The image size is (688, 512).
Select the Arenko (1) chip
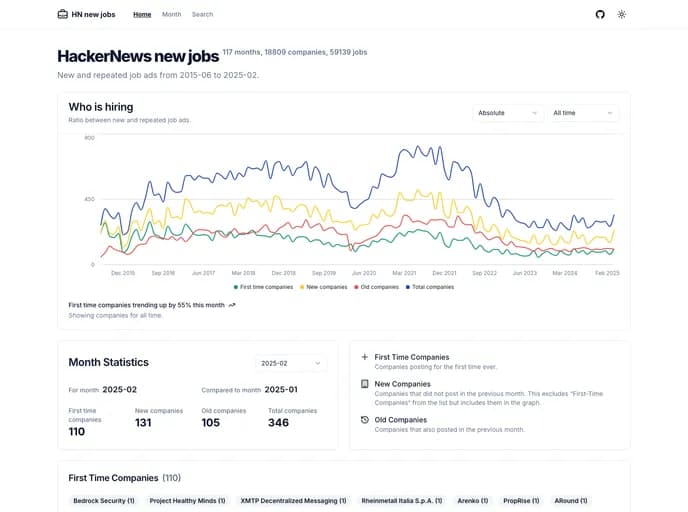coord(473,501)
